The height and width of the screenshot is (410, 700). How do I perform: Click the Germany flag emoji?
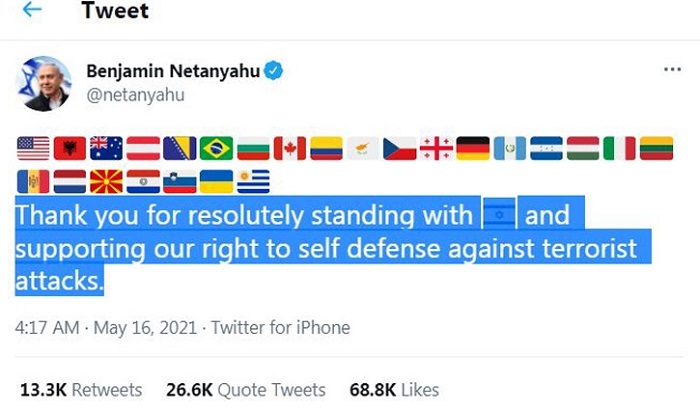pos(472,148)
